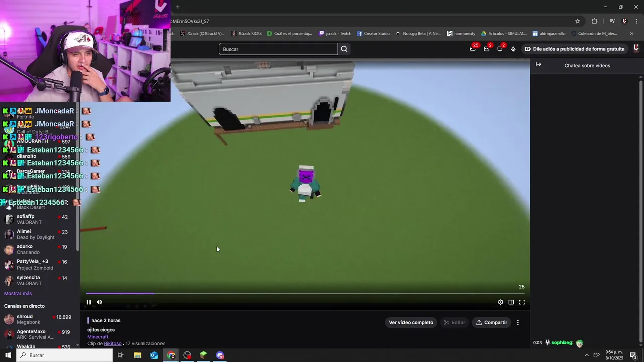The width and height of the screenshot is (644, 362).
Task: Open the clip more options menu
Action: [x=518, y=323]
